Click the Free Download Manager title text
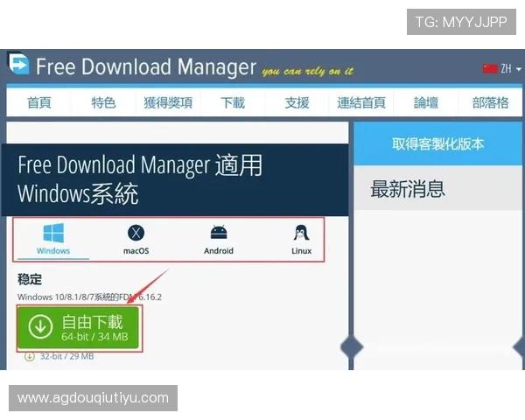This screenshot has height=420, width=525. (x=146, y=66)
